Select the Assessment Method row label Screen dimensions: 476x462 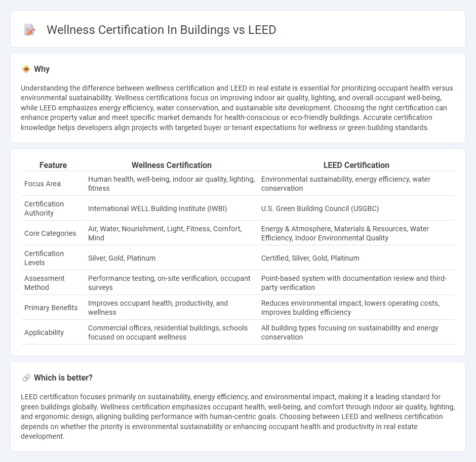click(45, 283)
